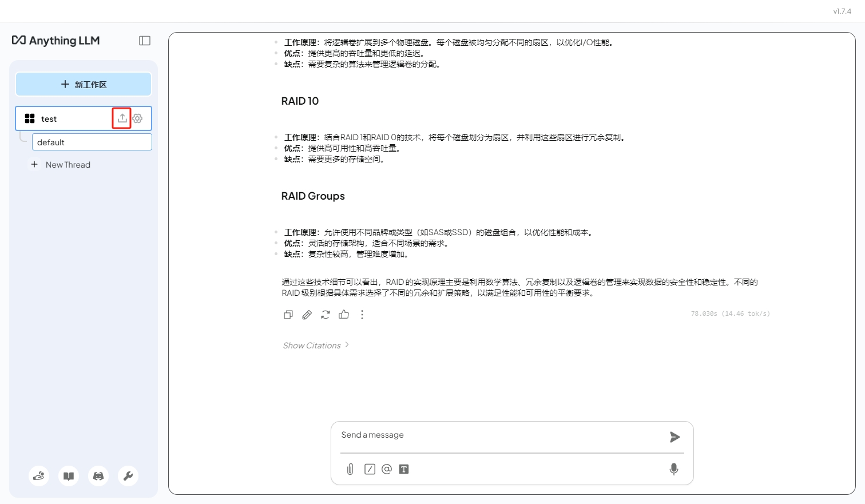Select the default thread
This screenshot has height=504, width=865.
92,142
